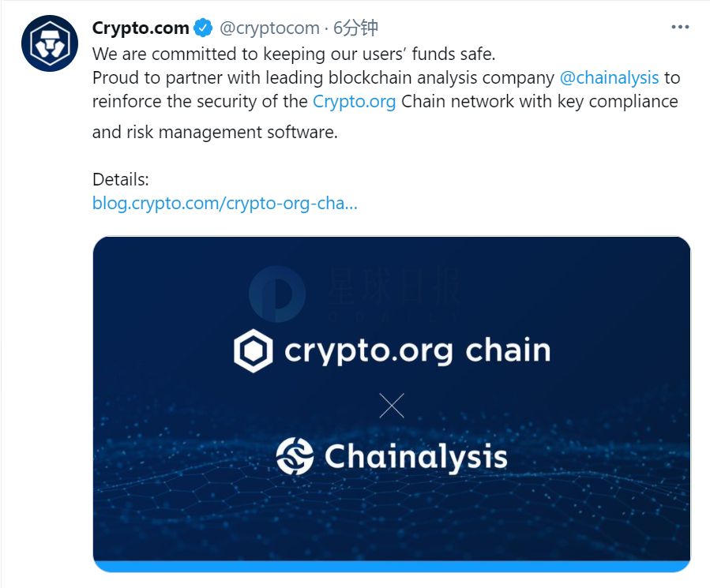Screen dimensions: 710x588
Task: Click the Chainalysis wordmark in card
Action: (x=415, y=456)
